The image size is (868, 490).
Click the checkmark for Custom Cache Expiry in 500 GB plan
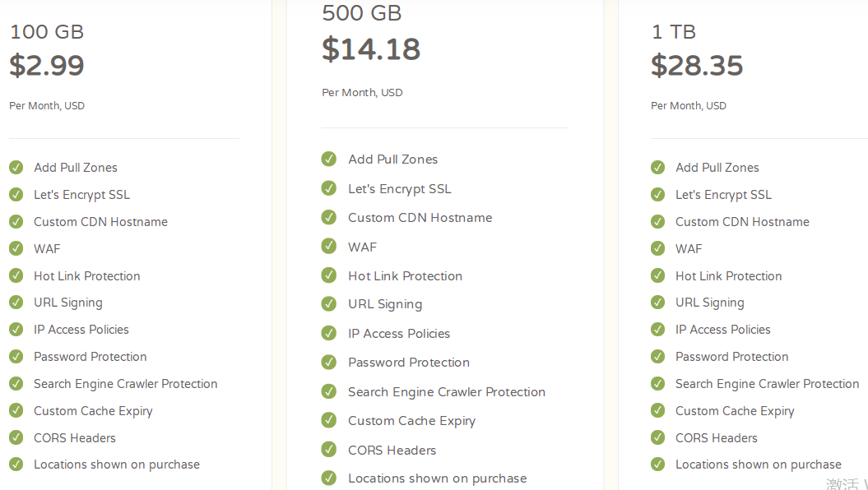(x=329, y=420)
